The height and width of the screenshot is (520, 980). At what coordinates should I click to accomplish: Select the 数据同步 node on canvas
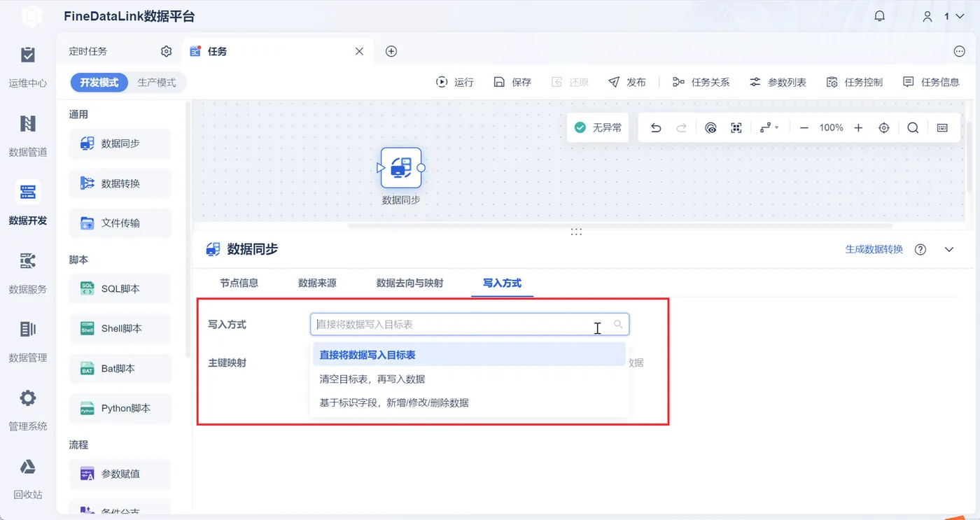[401, 168]
